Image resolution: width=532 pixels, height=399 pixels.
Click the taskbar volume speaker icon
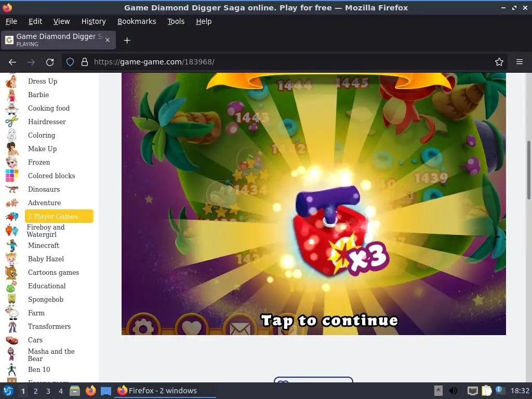point(453,391)
